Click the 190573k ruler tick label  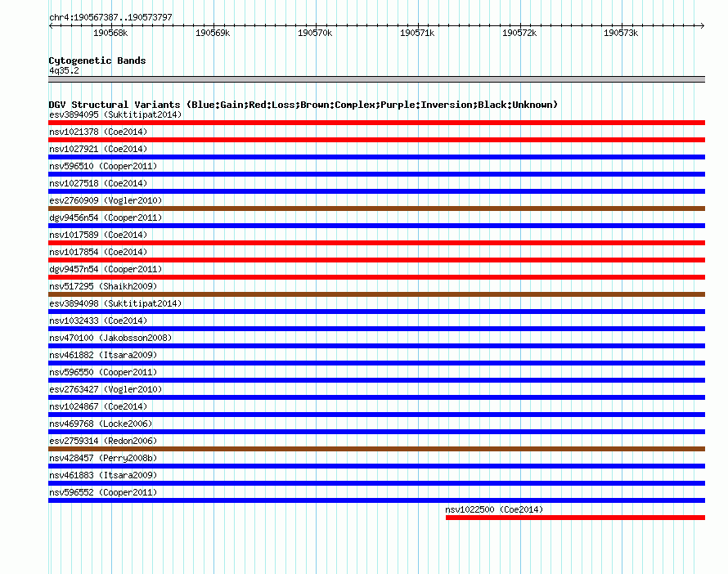coord(621,33)
